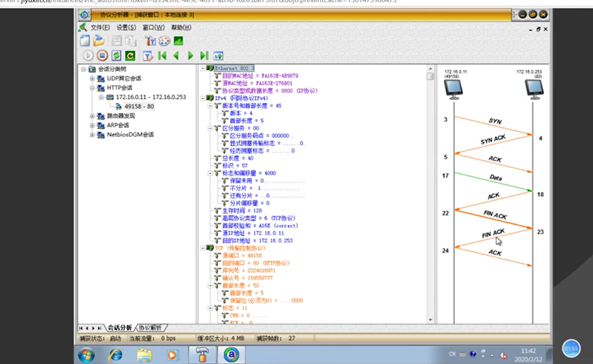Jump to first frame with green arrow
The width and height of the screenshot is (593, 364).
click(x=163, y=56)
